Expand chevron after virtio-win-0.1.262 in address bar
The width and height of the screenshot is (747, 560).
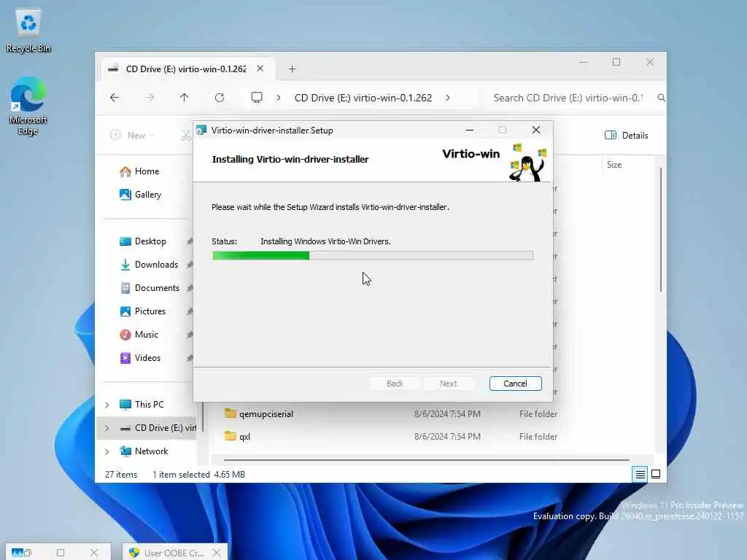point(447,98)
